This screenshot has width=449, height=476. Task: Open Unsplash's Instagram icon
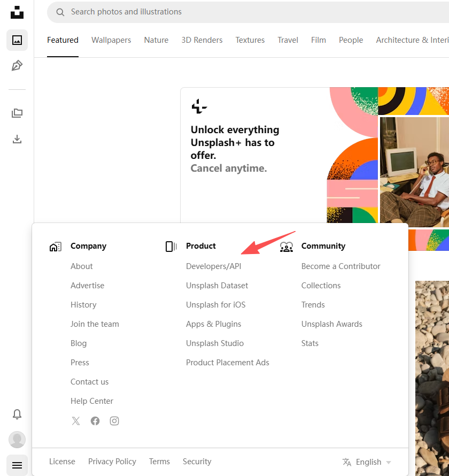(114, 421)
